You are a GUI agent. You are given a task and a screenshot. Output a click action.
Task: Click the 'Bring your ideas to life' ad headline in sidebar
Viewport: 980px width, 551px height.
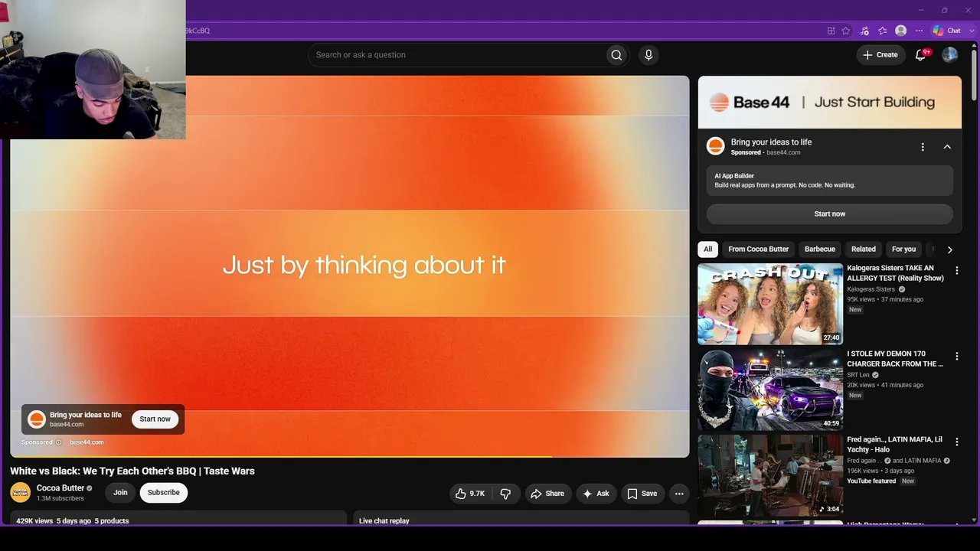click(771, 142)
